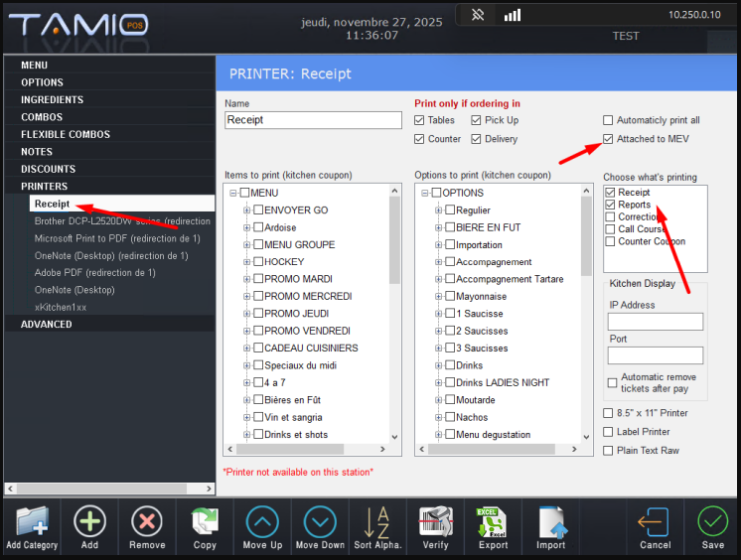Click the Verify barcode scanner icon
This screenshot has height=560, width=741.
click(x=436, y=521)
